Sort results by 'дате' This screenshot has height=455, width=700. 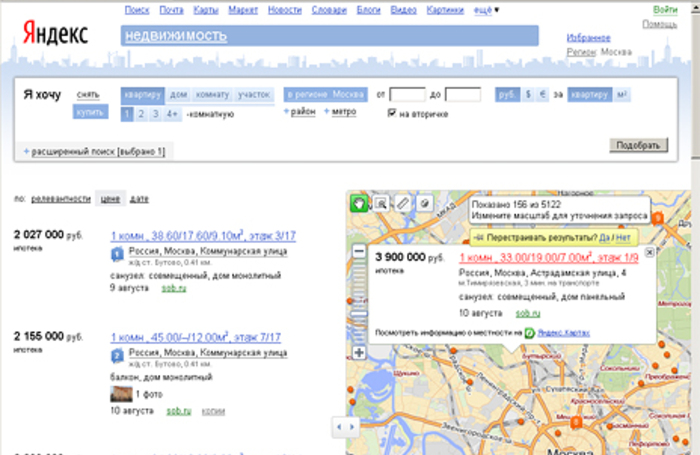click(139, 199)
